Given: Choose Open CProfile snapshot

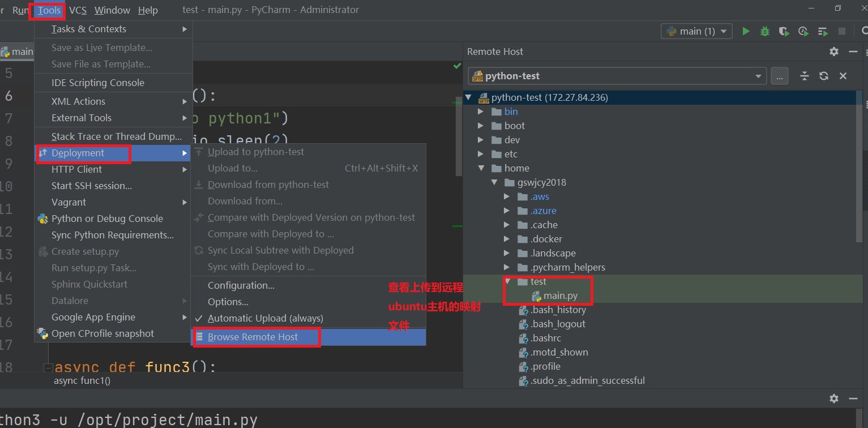Looking at the screenshot, I should click(113, 333).
